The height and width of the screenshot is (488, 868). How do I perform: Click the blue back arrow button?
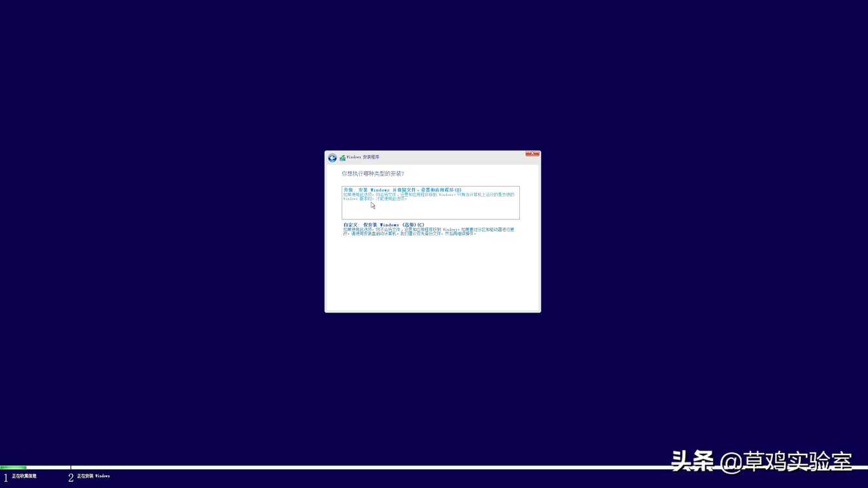tap(332, 158)
